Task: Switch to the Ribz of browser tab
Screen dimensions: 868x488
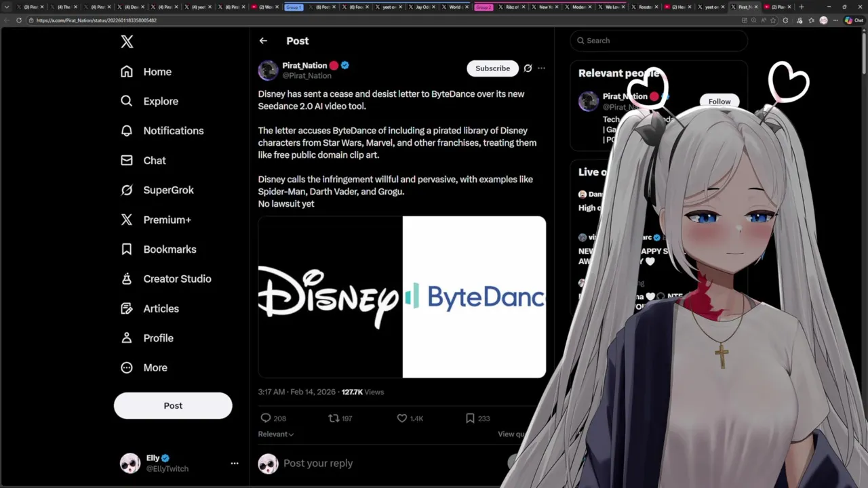Action: coord(512,7)
